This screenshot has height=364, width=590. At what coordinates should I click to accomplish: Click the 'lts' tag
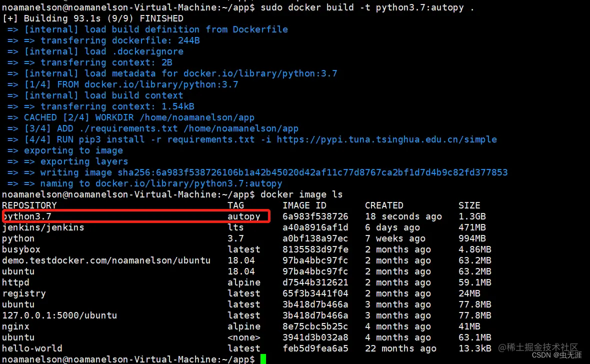pyautogui.click(x=235, y=227)
